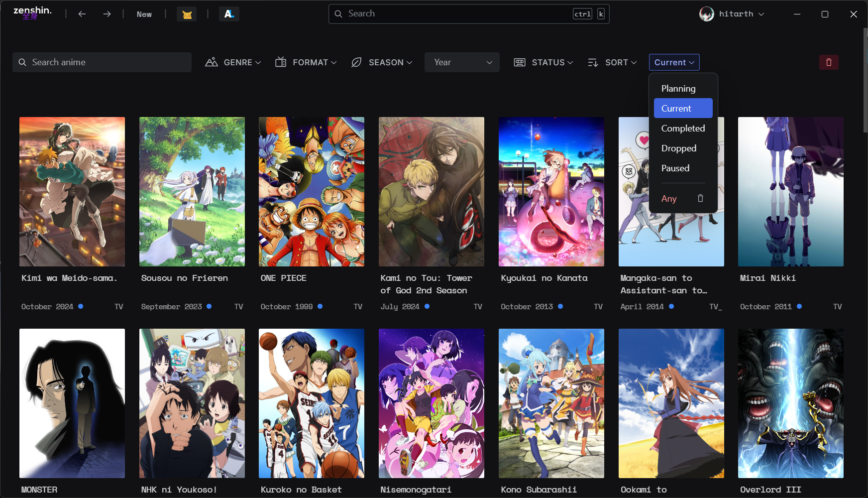This screenshot has width=868, height=498.
Task: Choose Completed in the list menu
Action: [x=683, y=128]
